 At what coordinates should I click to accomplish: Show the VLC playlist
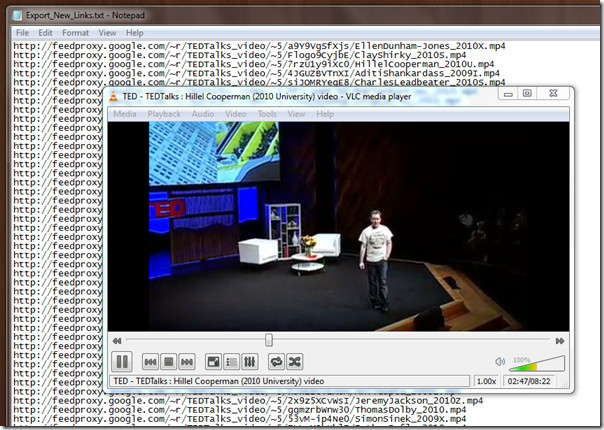(x=231, y=362)
